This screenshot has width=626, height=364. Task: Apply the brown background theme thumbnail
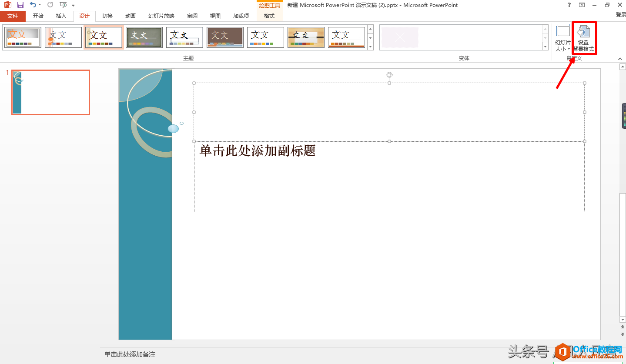click(x=225, y=37)
